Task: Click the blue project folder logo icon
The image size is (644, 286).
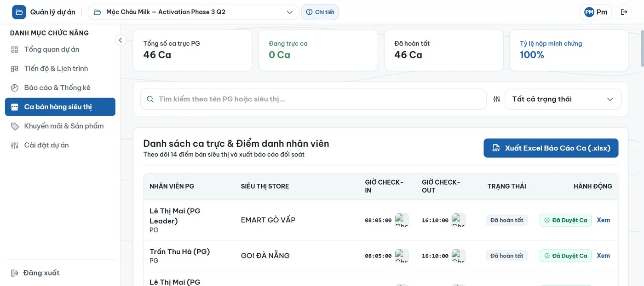Action: coord(19,12)
